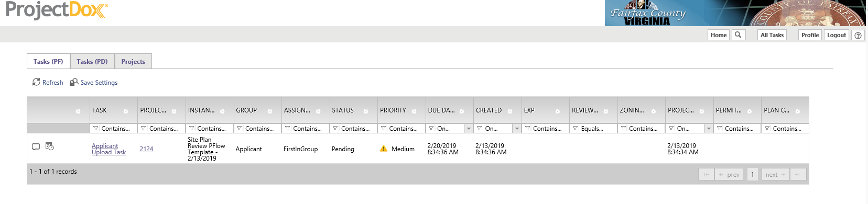Switch to the Projects tab
Screen dimensions: 868x204
coord(133,61)
